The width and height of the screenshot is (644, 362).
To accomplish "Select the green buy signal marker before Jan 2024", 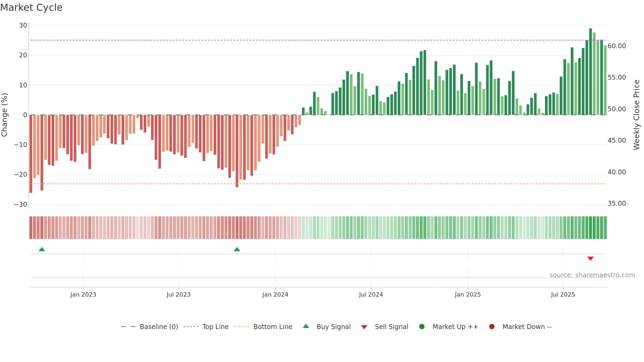I will coord(237,249).
